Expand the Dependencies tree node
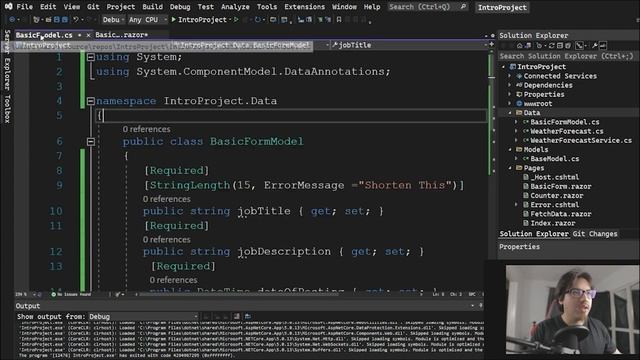 pyautogui.click(x=510, y=85)
